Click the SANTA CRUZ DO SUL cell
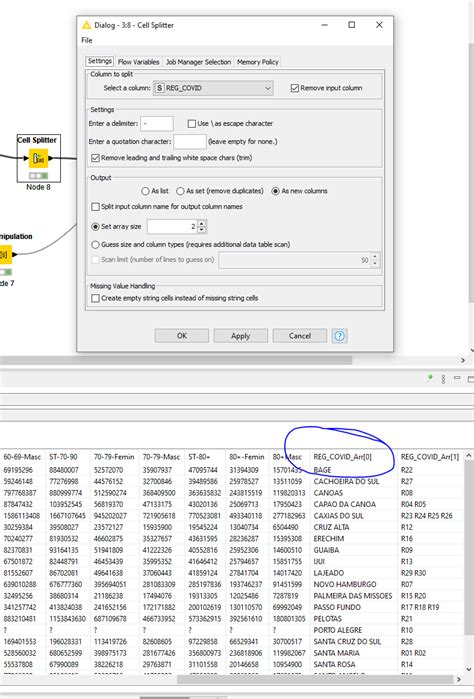Viewport: 474px width, 699px height. pos(347,642)
